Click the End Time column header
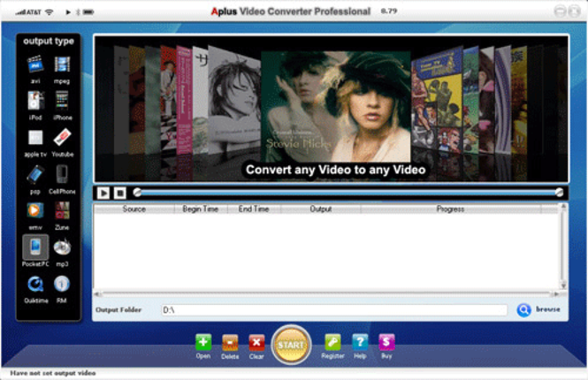Screen dimensions: 588x380 [254, 209]
